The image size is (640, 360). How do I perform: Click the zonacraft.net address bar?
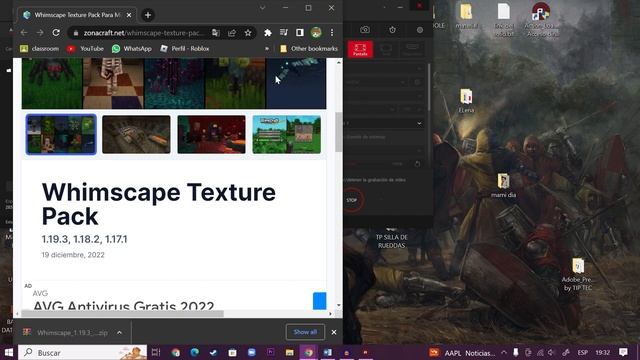pyautogui.click(x=143, y=33)
